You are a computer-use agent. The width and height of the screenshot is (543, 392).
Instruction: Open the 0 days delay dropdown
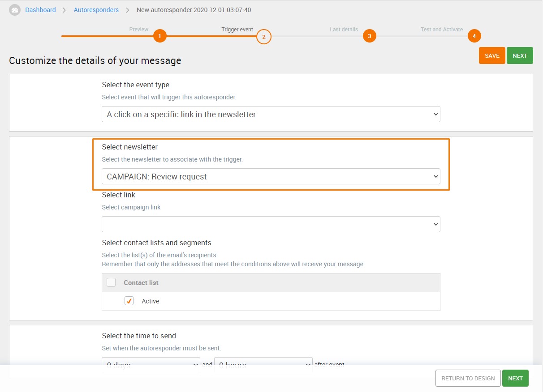(x=151, y=365)
